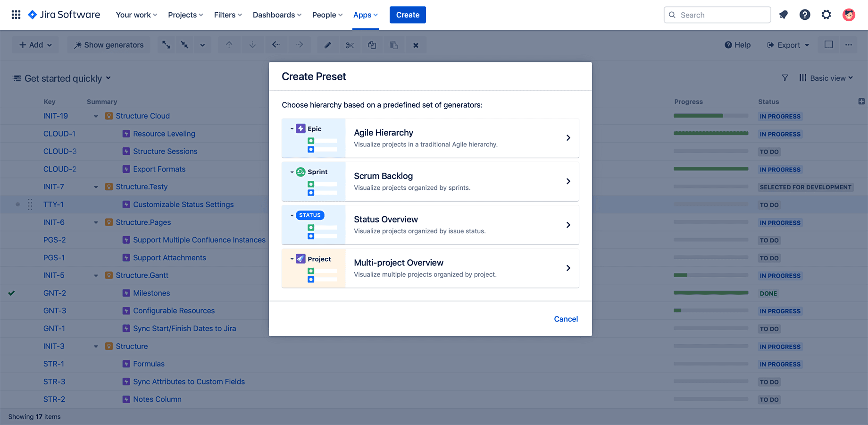The height and width of the screenshot is (425, 868).
Task: Click the remove X icon in toolbar
Action: pos(416,45)
